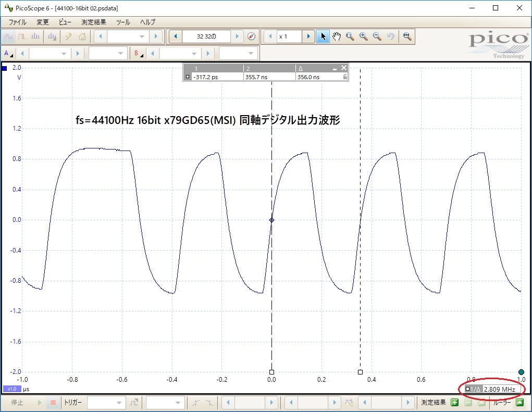This screenshot has height=412, width=532.
Task: Select the zoom in tool
Action: tap(363, 36)
